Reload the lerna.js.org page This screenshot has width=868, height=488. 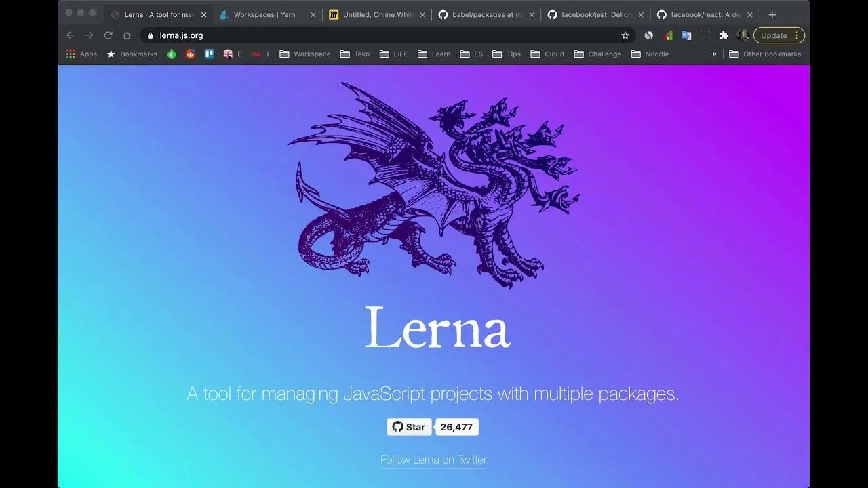(108, 35)
